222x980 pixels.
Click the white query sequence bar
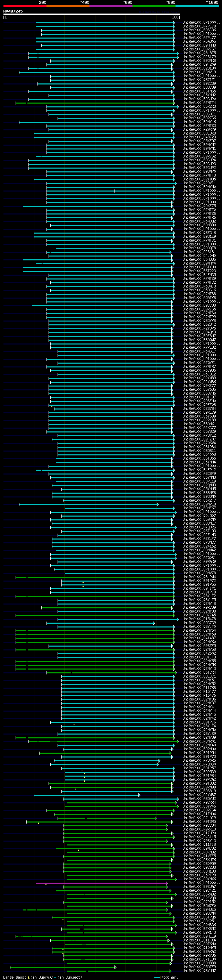[x=92, y=15]
